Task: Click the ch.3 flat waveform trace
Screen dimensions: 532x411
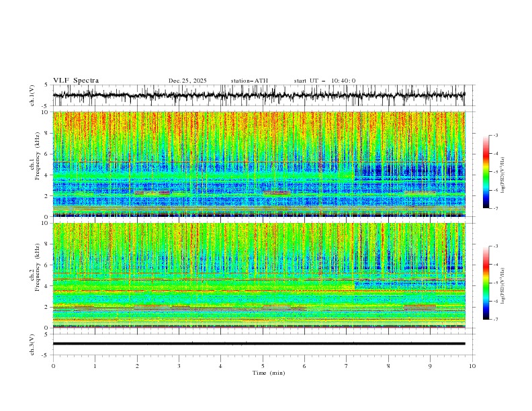Action: tap(259, 344)
